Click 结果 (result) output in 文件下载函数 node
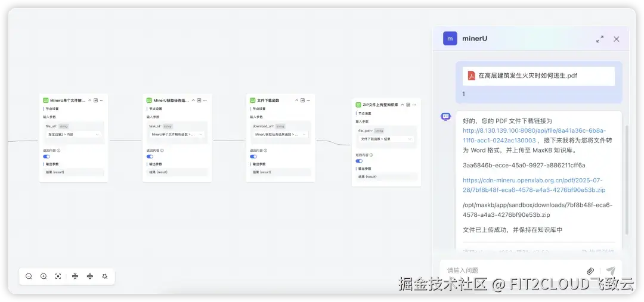 click(x=280, y=172)
